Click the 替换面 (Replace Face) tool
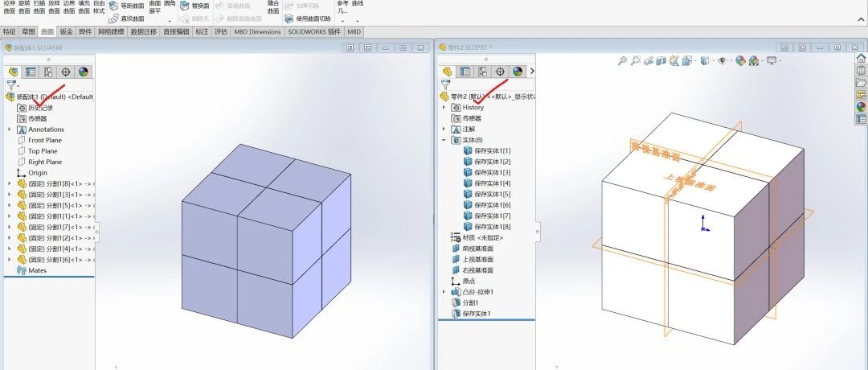 (x=194, y=6)
